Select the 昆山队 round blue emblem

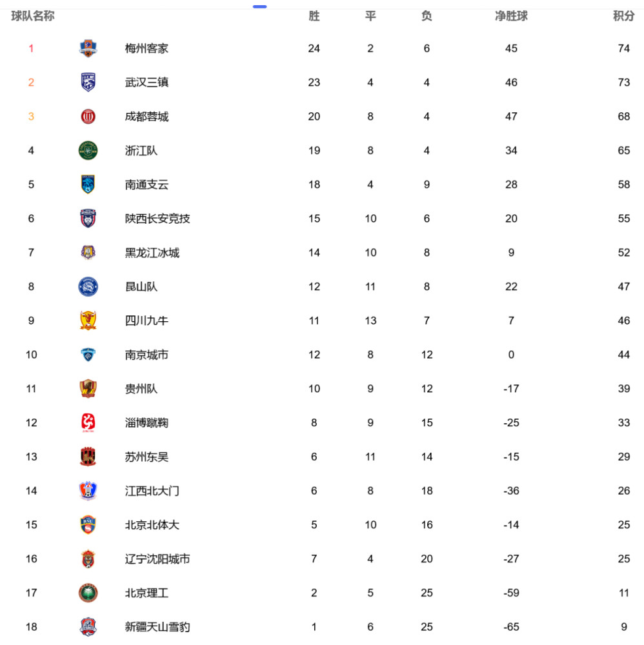tap(88, 287)
